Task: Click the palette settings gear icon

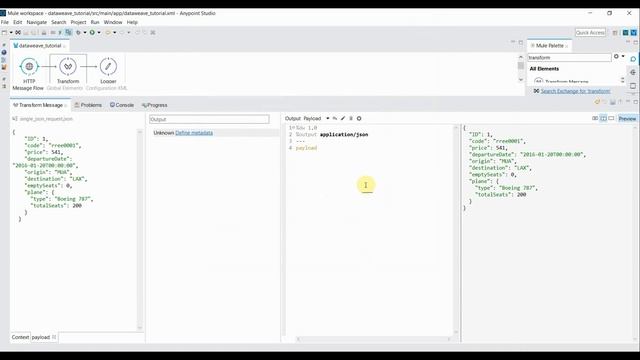Action: coord(616,56)
